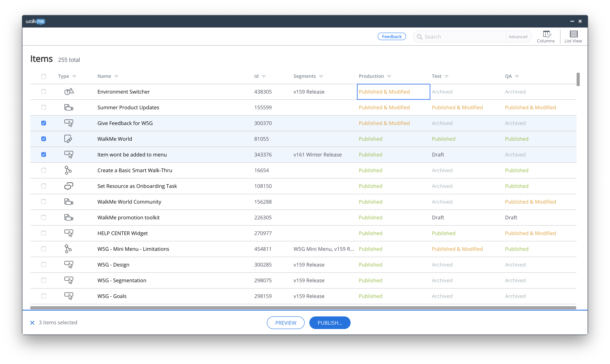
Task: Click 'W5G Mini Menu, v159 R...' segment cell
Action: [324, 249]
